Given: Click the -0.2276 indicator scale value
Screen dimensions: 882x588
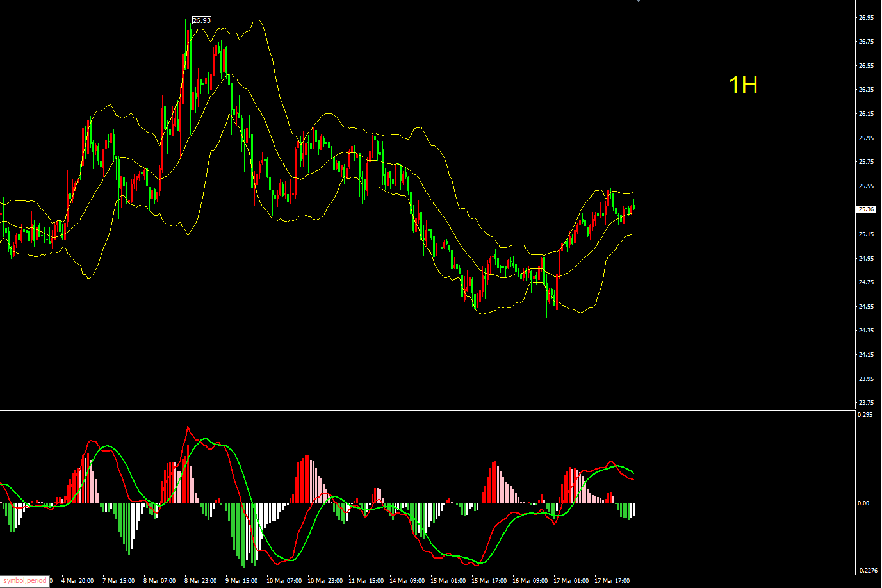Looking at the screenshot, I should pos(868,571).
